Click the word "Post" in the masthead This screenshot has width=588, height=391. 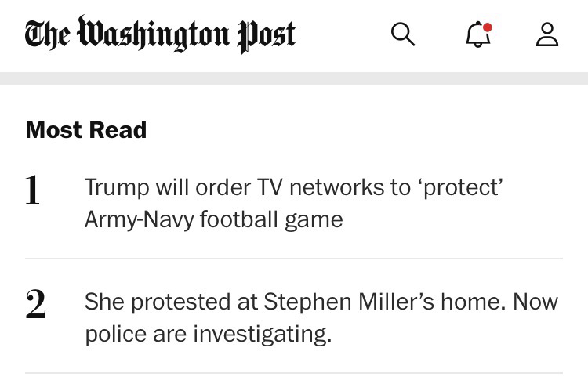pos(267,34)
